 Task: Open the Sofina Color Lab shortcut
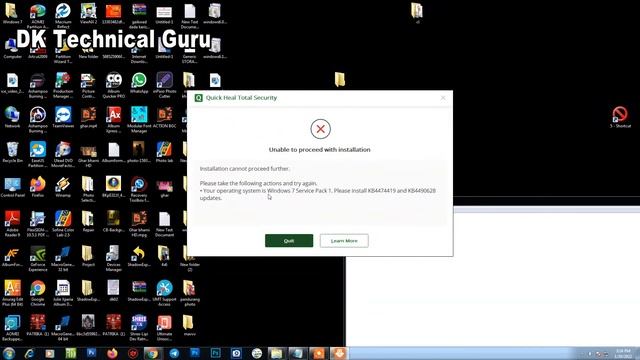tap(63, 224)
